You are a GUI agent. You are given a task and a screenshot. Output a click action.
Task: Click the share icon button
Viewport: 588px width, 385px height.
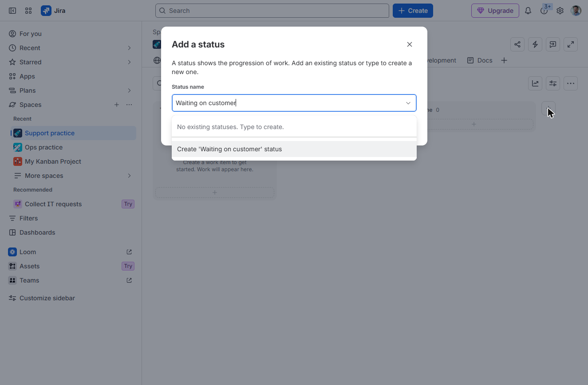[x=517, y=44]
